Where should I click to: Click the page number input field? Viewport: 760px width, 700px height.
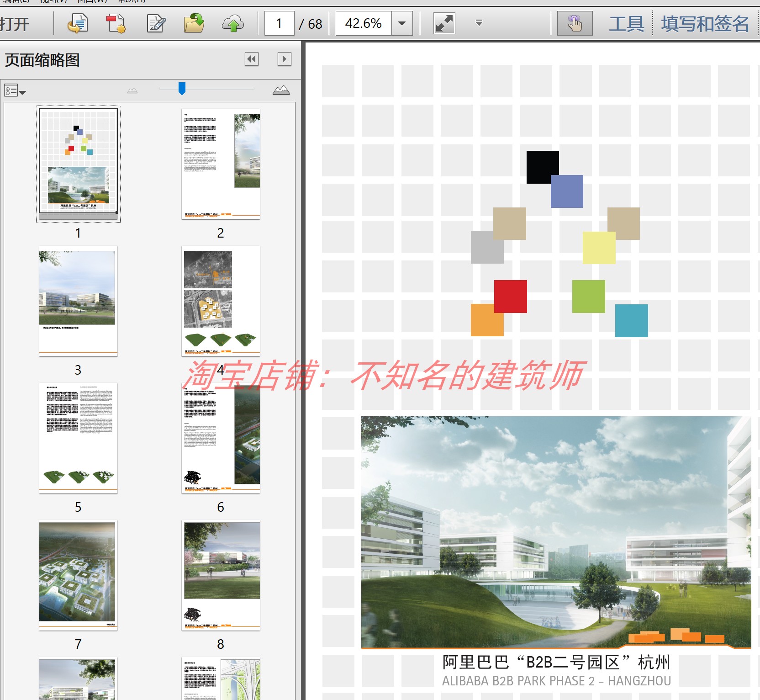tap(279, 23)
